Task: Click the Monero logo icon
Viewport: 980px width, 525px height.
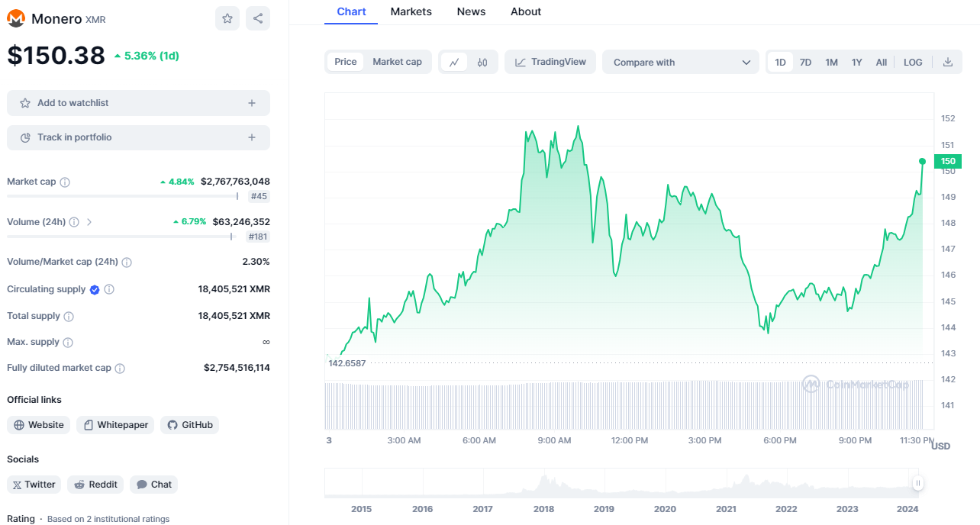Action: (16, 18)
